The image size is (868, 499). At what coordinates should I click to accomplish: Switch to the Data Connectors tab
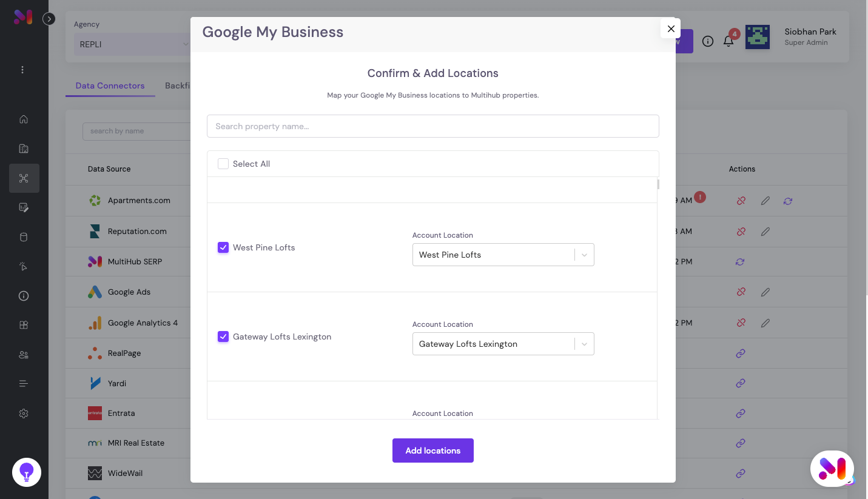(110, 85)
